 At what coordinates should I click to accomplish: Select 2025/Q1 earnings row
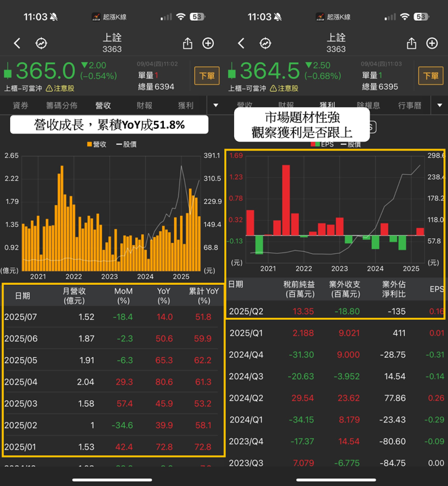coord(337,333)
